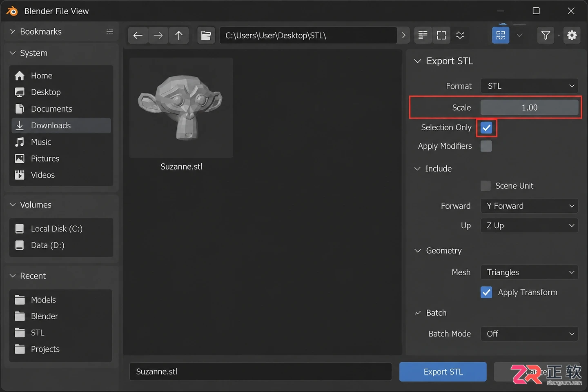
Task: Open recent Models folder
Action: tap(61, 300)
